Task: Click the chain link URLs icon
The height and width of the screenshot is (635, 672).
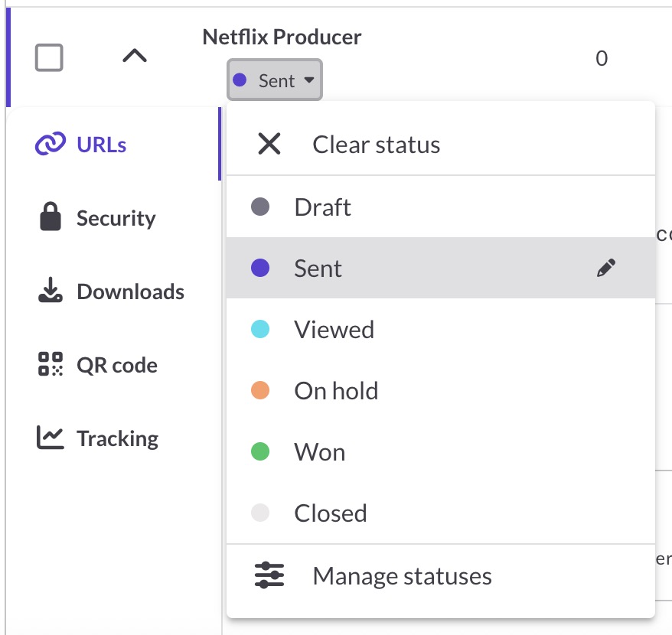Action: [51, 144]
